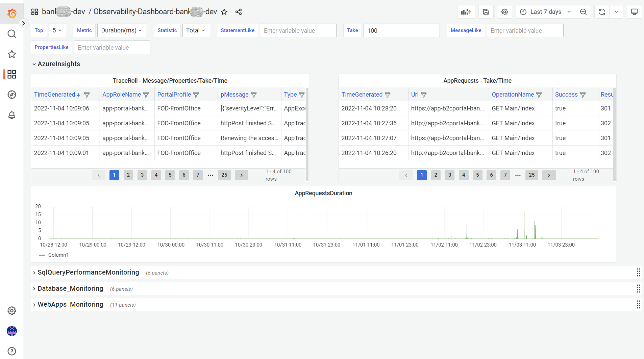Open the Metric Duration(ms) dropdown
This screenshot has height=359, width=644.
122,30
